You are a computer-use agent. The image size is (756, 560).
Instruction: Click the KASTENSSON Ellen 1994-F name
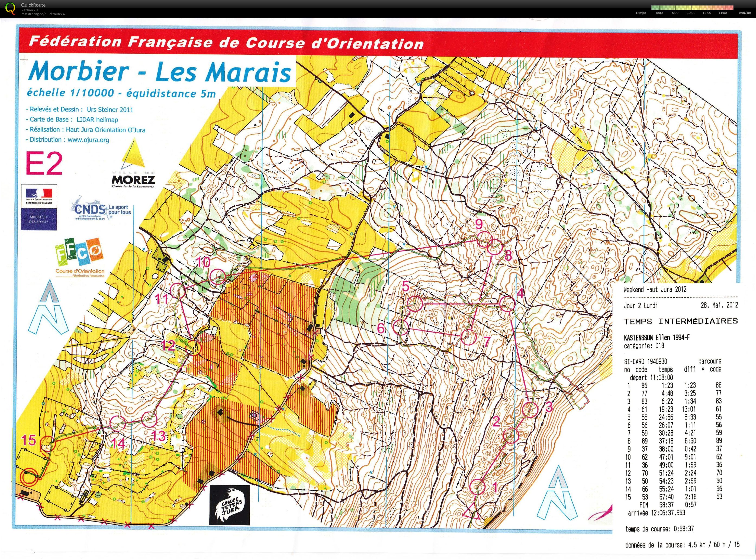tap(657, 338)
